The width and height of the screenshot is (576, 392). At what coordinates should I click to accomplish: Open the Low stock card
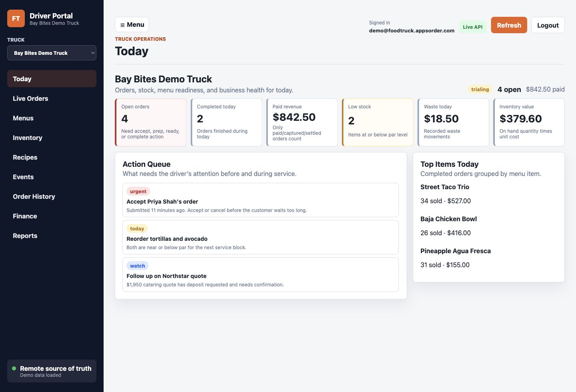click(378, 122)
